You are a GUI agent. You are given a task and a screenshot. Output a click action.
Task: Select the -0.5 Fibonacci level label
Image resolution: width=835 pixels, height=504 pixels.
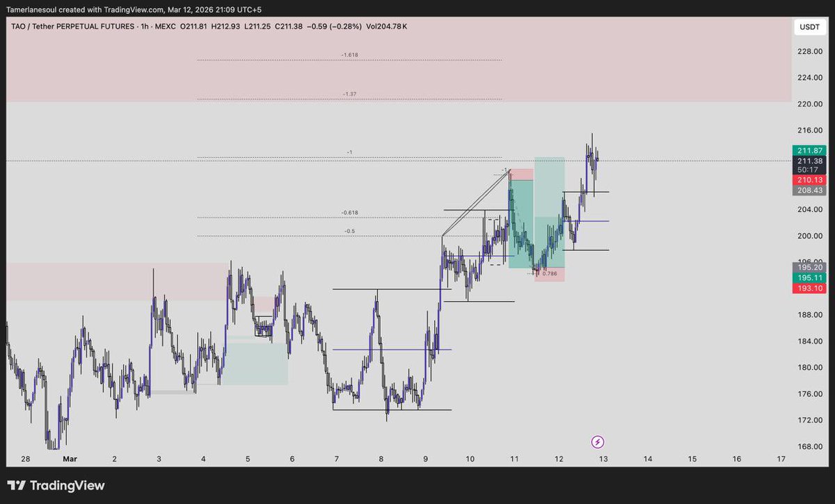click(349, 231)
